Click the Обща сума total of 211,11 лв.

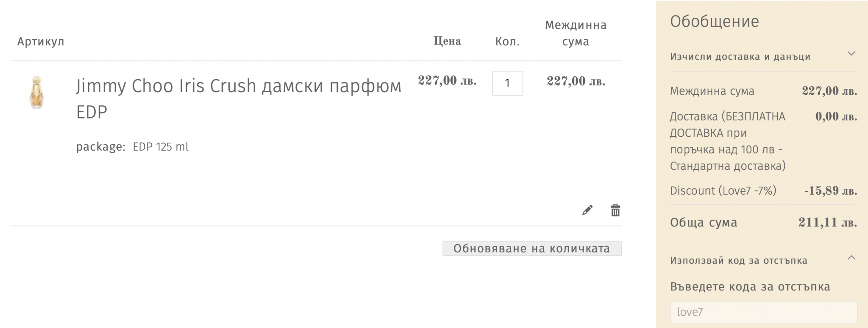(827, 223)
